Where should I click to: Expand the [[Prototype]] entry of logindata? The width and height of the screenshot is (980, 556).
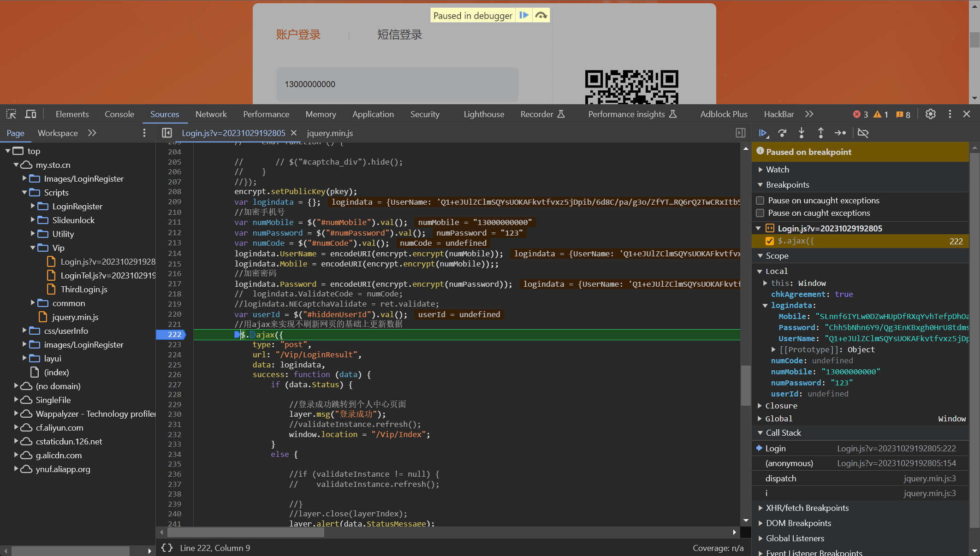coord(773,349)
